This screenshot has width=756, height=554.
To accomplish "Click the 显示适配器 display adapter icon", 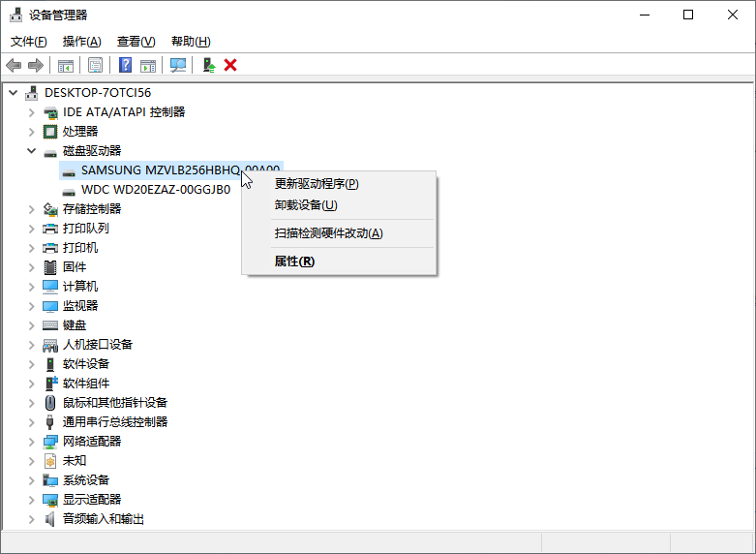I will click(50, 500).
